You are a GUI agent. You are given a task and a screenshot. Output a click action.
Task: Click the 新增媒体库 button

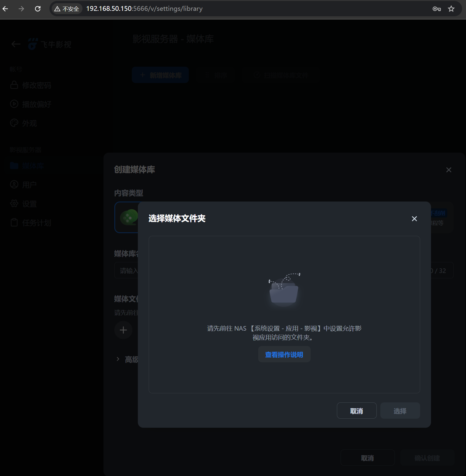tap(160, 75)
